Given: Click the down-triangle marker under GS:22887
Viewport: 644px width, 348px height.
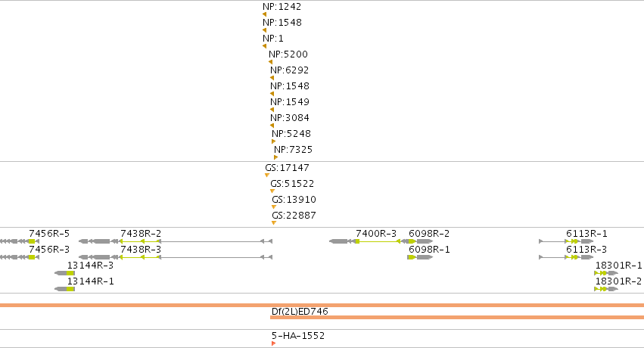Looking at the screenshot, I should (274, 223).
